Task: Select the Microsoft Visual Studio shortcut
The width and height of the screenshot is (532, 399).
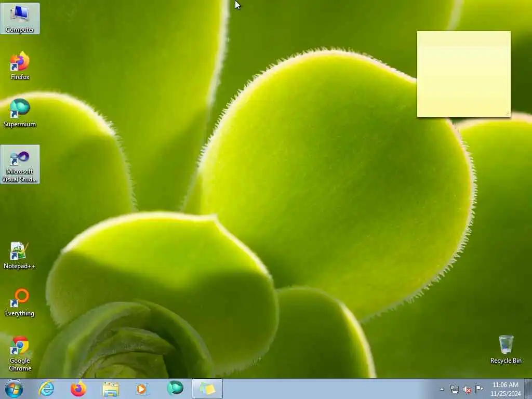Action: pos(20,164)
